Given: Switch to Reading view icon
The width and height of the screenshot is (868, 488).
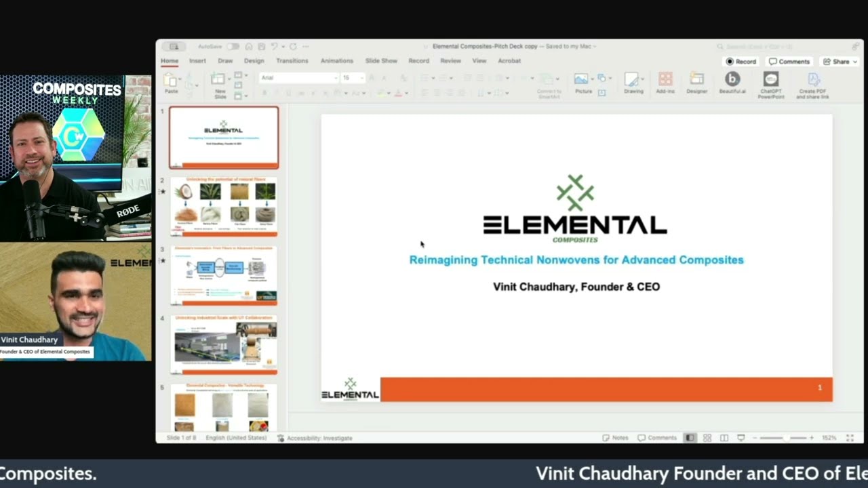Looking at the screenshot, I should coord(724,438).
